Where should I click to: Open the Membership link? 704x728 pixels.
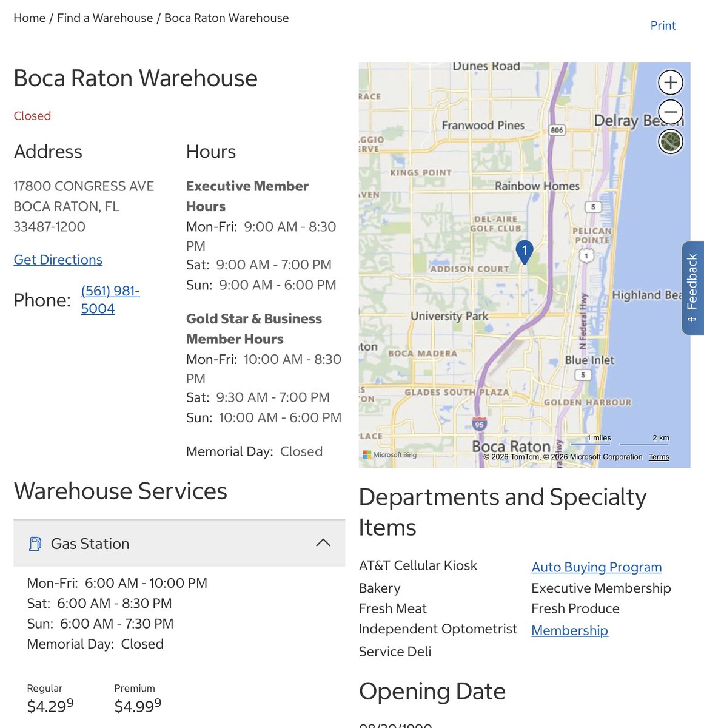[569, 630]
